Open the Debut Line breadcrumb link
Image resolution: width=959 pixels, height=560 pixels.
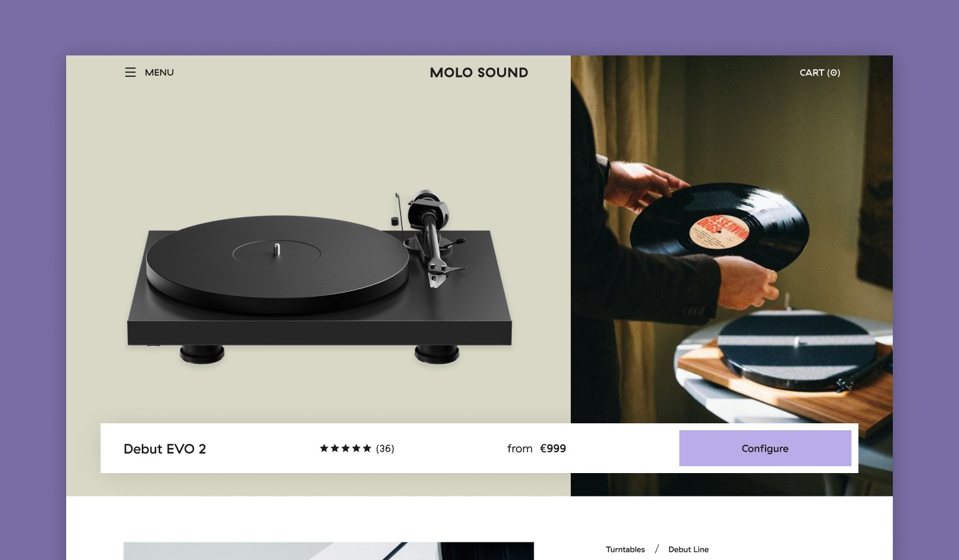[x=688, y=549]
